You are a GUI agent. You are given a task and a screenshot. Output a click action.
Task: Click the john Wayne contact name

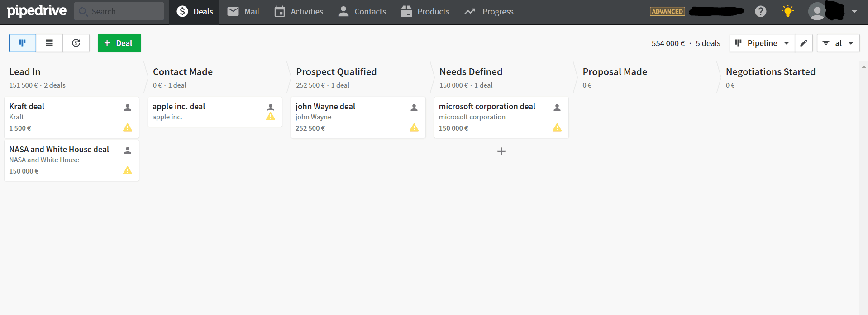(x=314, y=117)
